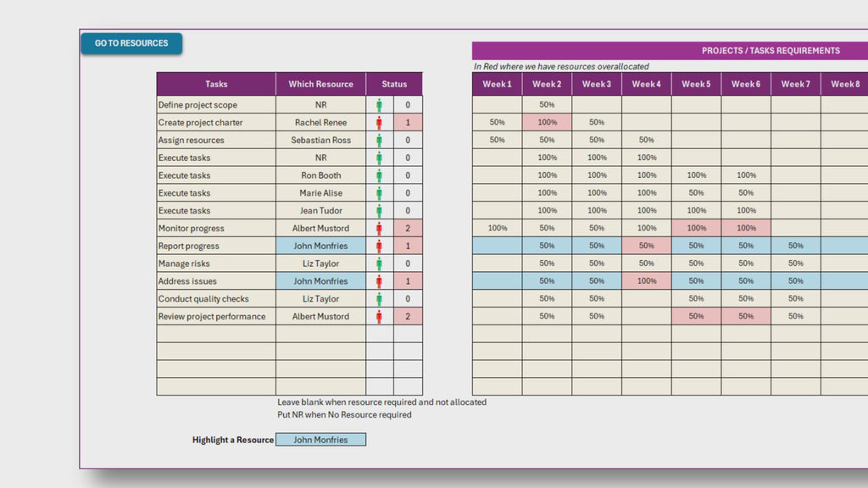Image resolution: width=868 pixels, height=488 pixels.
Task: Click the red status icon for Monitor progress
Action: (379, 229)
